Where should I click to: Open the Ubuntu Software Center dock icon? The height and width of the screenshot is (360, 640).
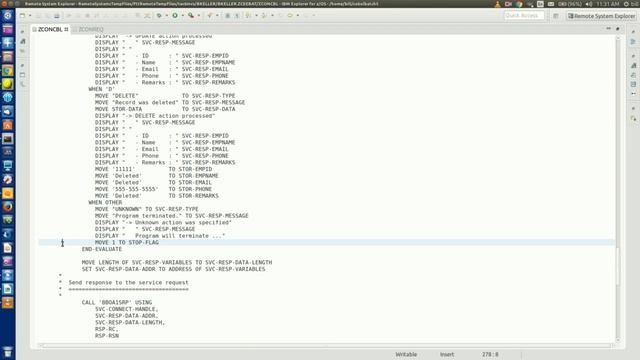[x=8, y=125]
